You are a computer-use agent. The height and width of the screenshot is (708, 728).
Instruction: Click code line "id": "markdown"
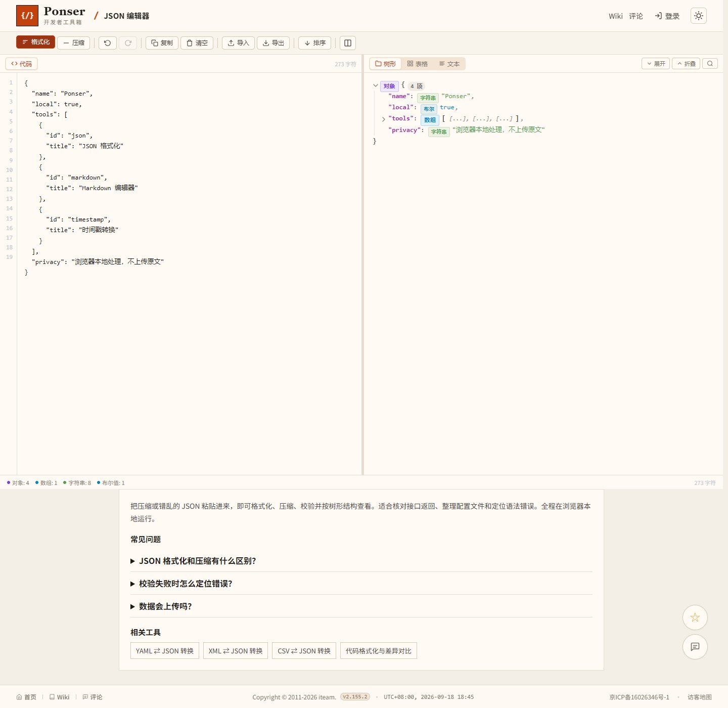point(77,178)
